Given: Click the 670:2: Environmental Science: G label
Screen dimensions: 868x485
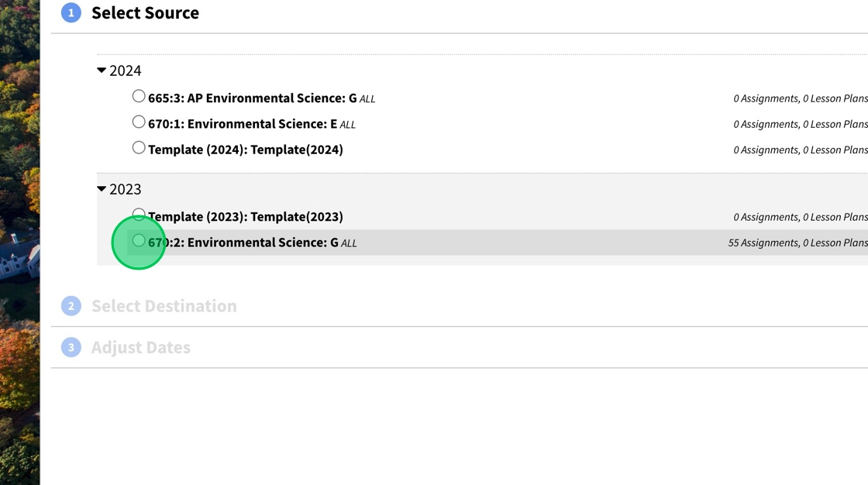Looking at the screenshot, I should tap(243, 242).
